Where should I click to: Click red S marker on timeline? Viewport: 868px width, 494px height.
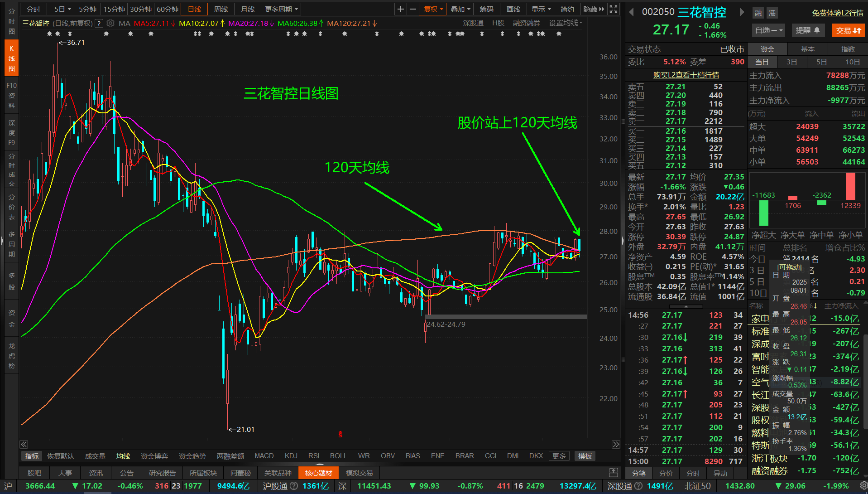340,435
